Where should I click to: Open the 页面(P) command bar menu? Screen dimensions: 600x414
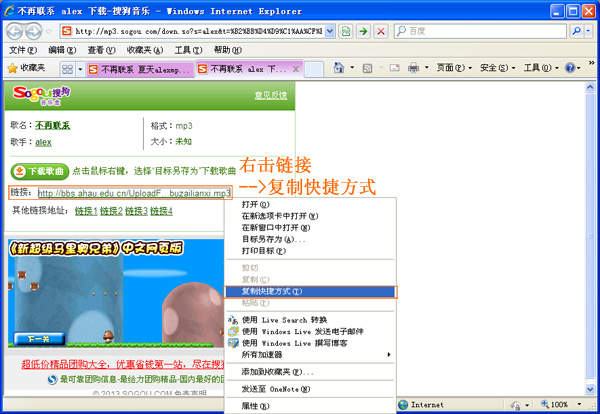point(454,68)
